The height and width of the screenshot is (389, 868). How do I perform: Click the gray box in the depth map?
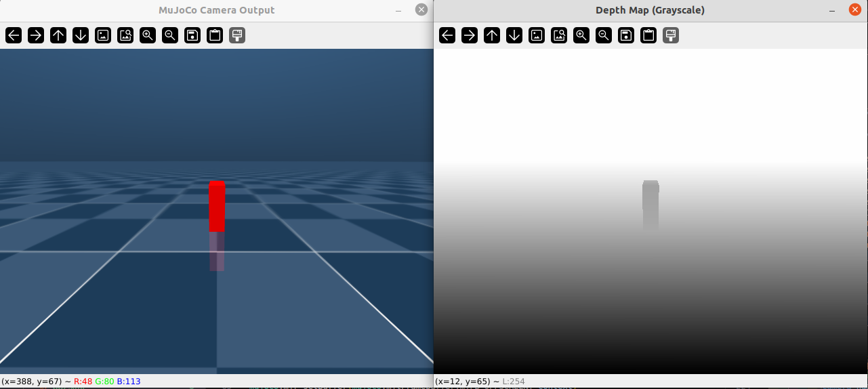(x=650, y=205)
